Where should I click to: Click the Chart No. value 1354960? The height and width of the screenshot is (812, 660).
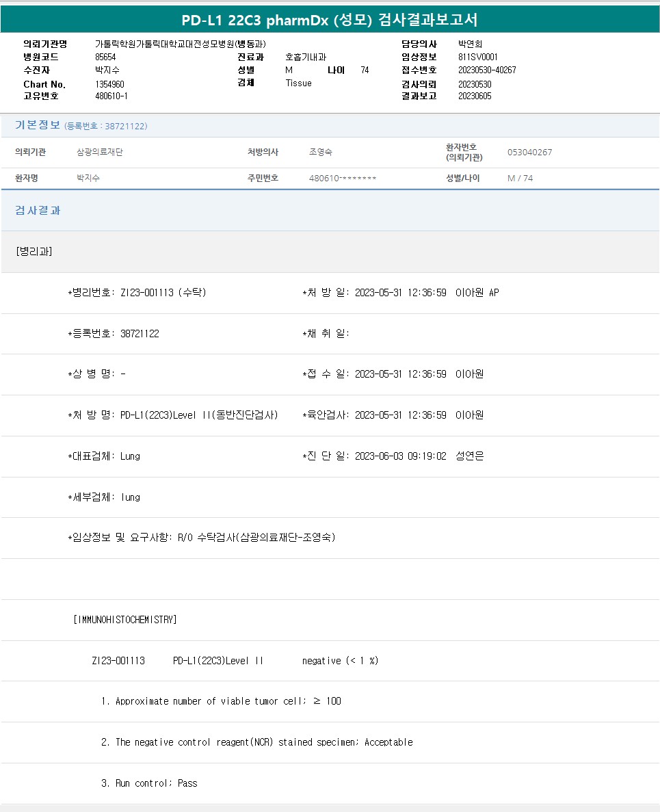(x=109, y=84)
